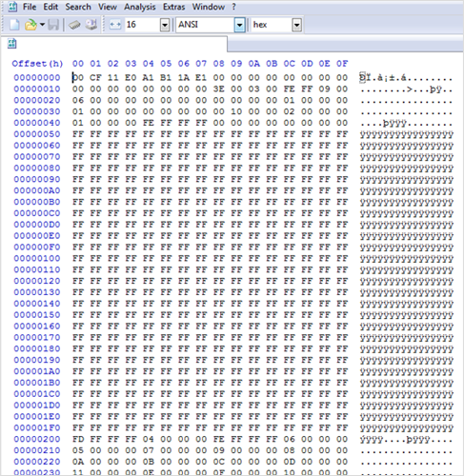Click the HxD application icon in menu bar

click(12, 7)
